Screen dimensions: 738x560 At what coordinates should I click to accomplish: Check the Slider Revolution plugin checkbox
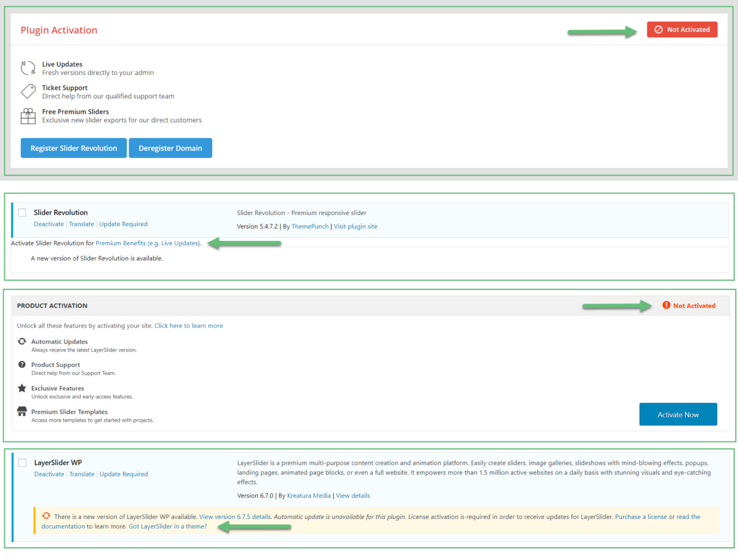(x=22, y=212)
